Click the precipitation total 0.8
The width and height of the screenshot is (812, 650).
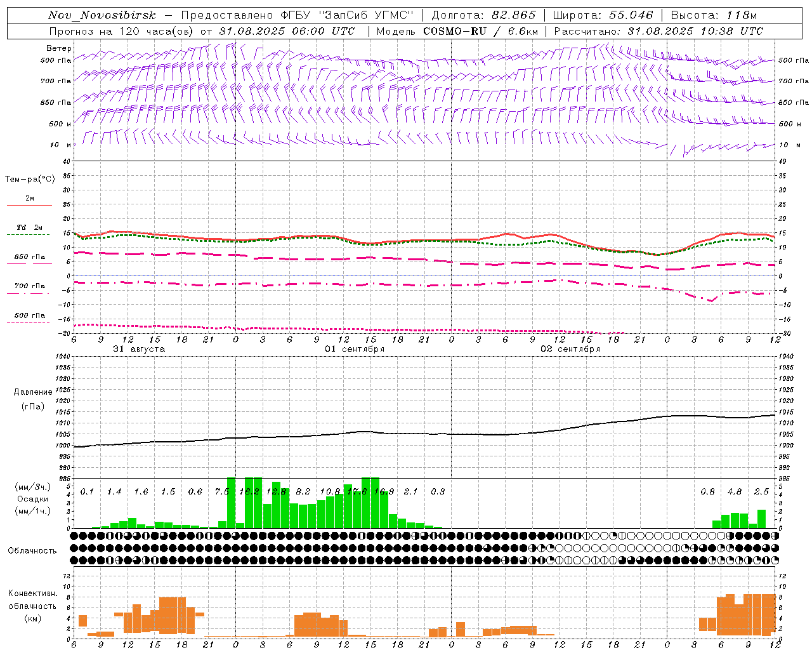pyautogui.click(x=707, y=492)
